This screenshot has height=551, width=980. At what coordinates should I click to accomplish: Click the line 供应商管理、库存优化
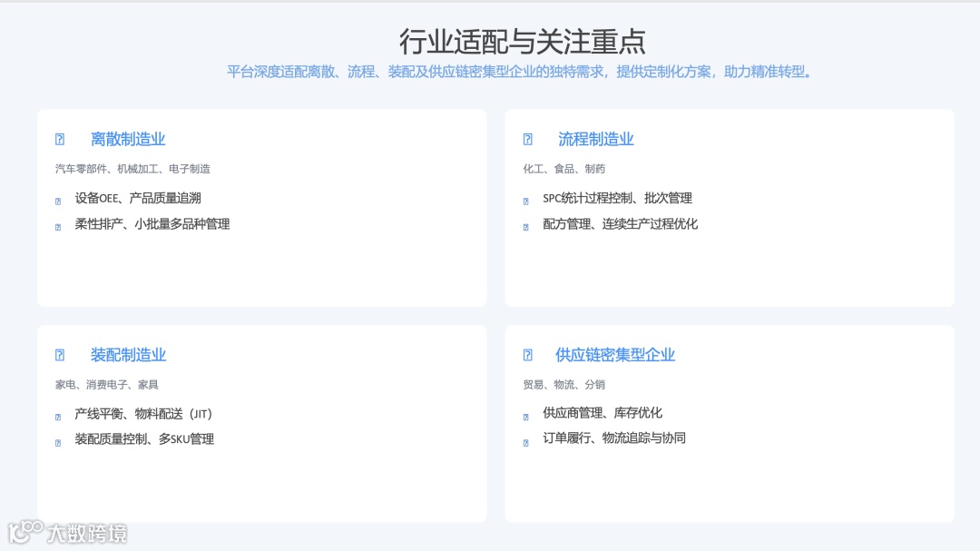click(603, 413)
